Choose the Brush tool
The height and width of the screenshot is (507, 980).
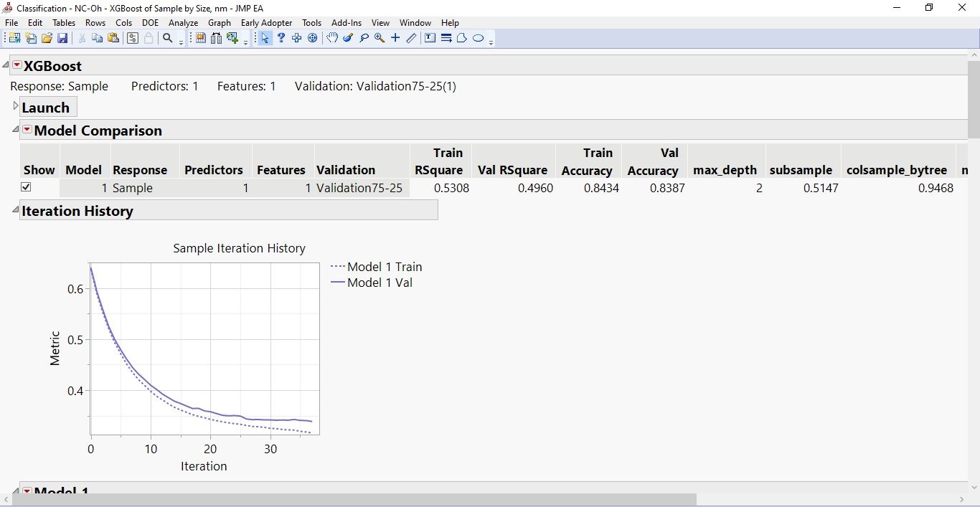tap(347, 37)
